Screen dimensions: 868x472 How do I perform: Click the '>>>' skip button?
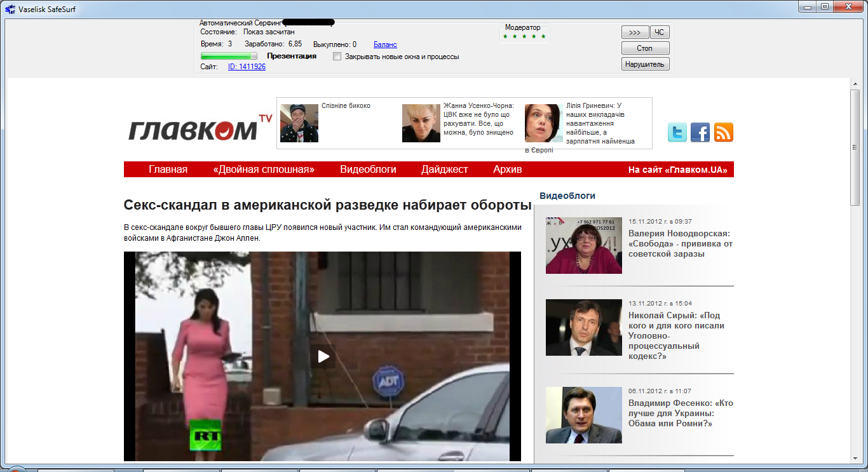(635, 32)
